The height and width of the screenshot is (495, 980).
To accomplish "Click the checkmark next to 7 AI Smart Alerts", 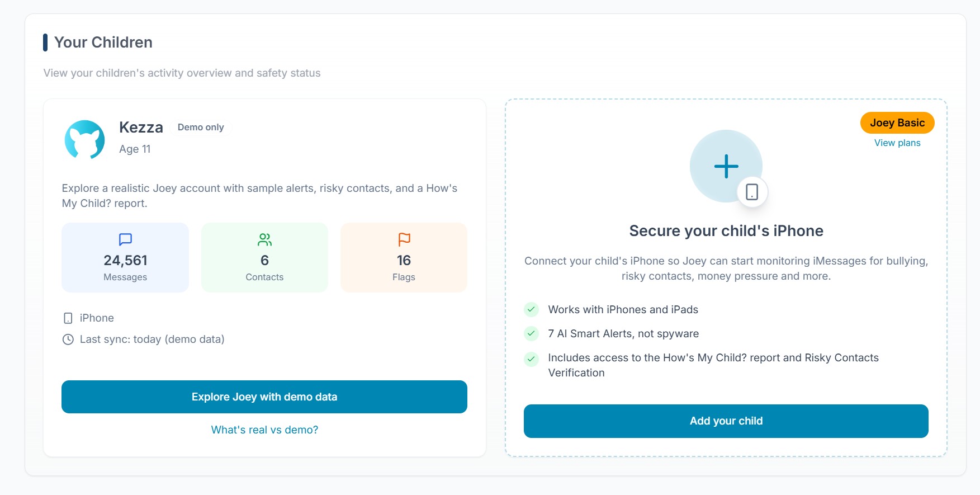I will (x=531, y=333).
